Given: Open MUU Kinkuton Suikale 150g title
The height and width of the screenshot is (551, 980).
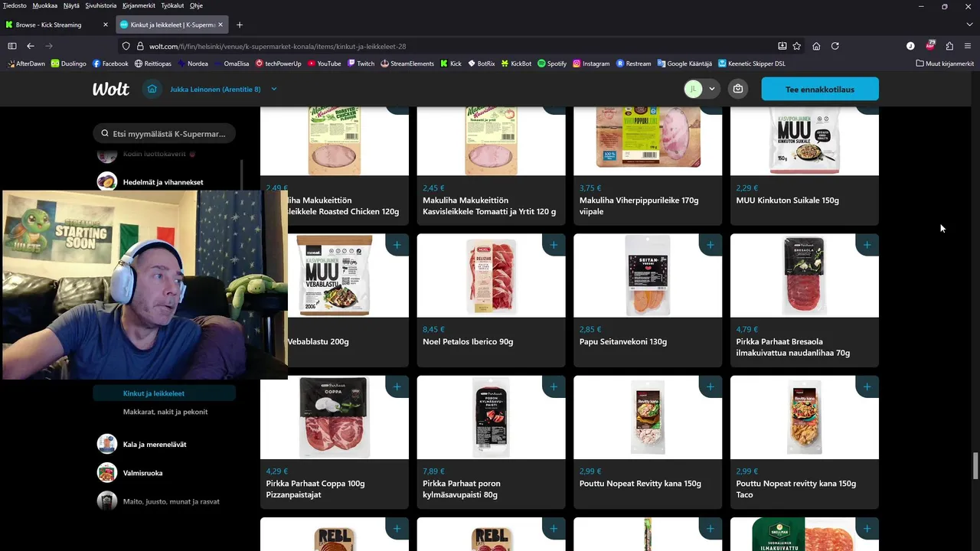Looking at the screenshot, I should (x=787, y=201).
